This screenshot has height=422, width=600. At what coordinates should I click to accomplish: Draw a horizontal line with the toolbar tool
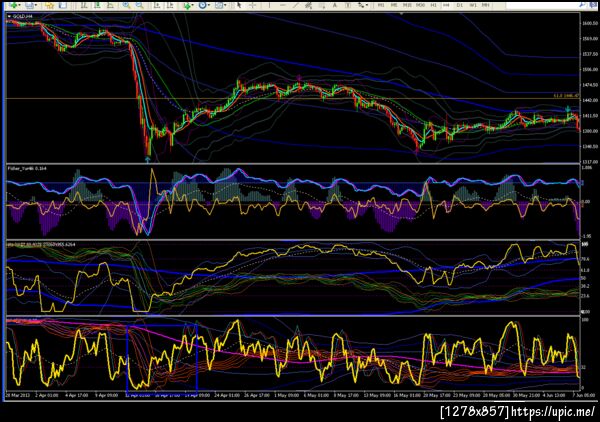[283, 5]
